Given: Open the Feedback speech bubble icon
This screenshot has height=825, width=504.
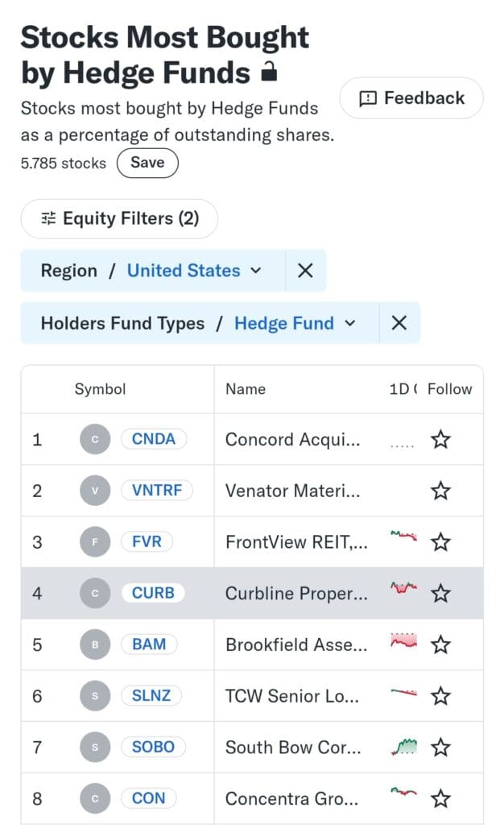Looking at the screenshot, I should coord(368,97).
